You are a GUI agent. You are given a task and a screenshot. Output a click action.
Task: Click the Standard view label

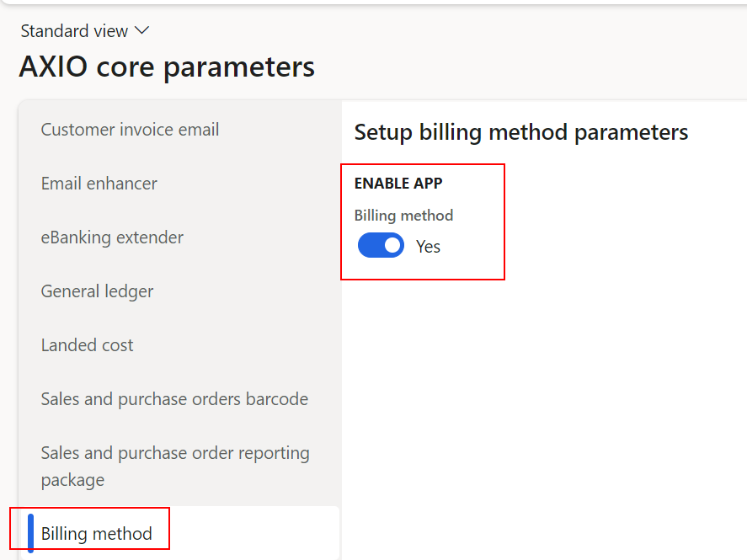74,30
